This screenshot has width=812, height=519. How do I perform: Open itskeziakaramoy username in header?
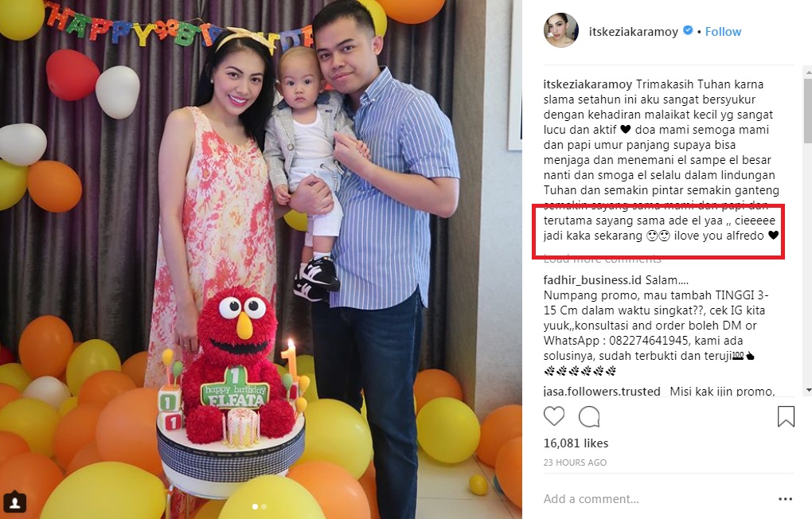(634, 32)
